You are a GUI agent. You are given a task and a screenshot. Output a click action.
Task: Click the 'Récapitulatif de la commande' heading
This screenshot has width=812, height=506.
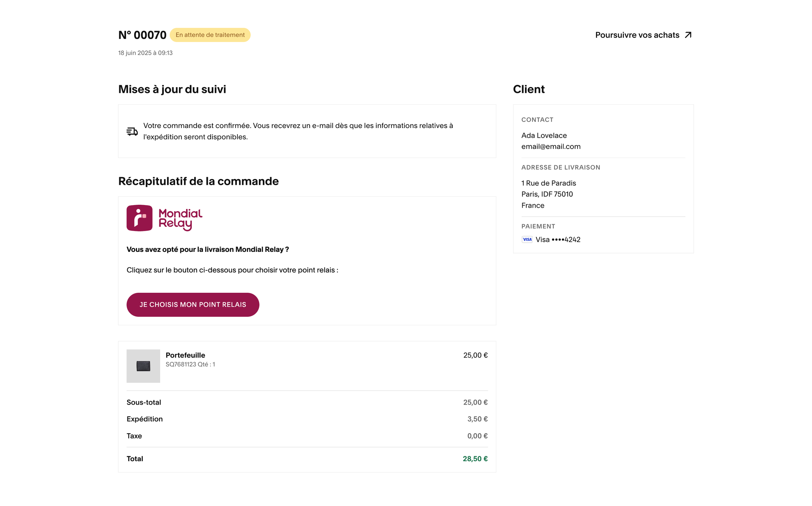pos(198,181)
